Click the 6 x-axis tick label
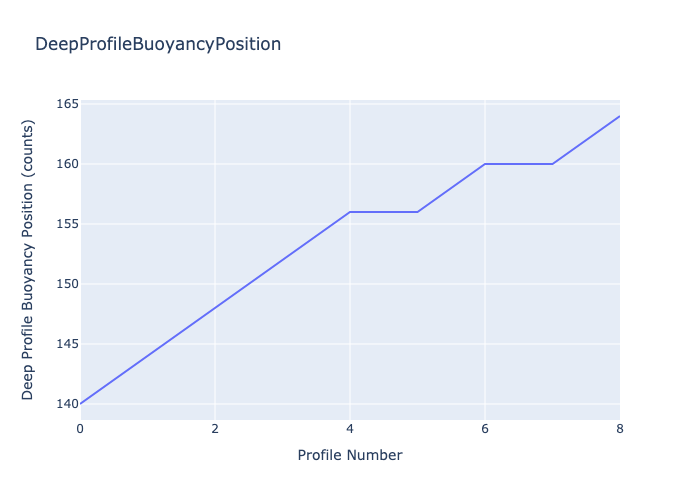The image size is (700, 500). 485,429
